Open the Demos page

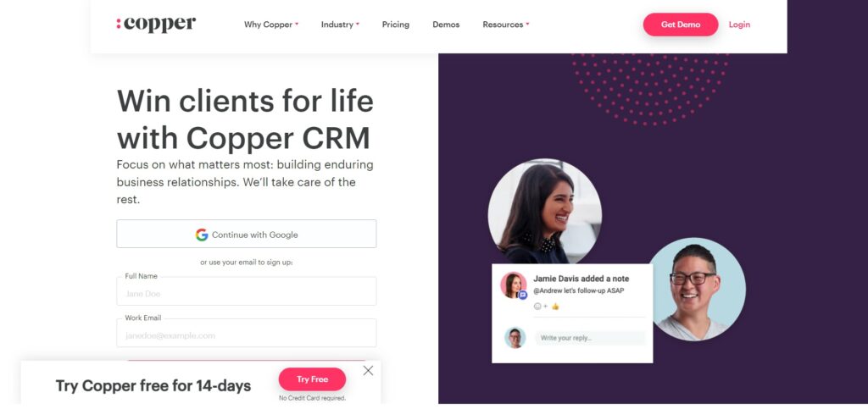pyautogui.click(x=446, y=25)
